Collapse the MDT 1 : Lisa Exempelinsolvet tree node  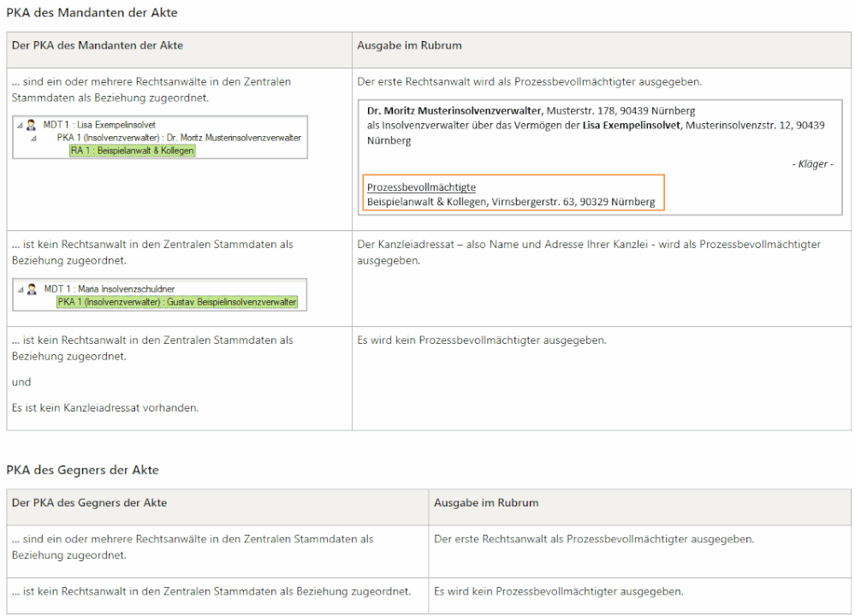(21, 126)
